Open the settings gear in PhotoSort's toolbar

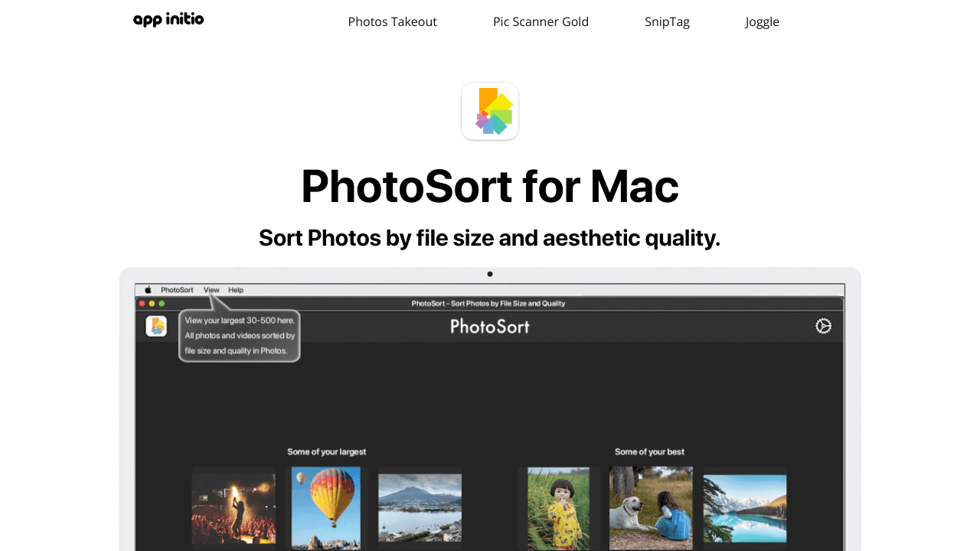(x=823, y=326)
